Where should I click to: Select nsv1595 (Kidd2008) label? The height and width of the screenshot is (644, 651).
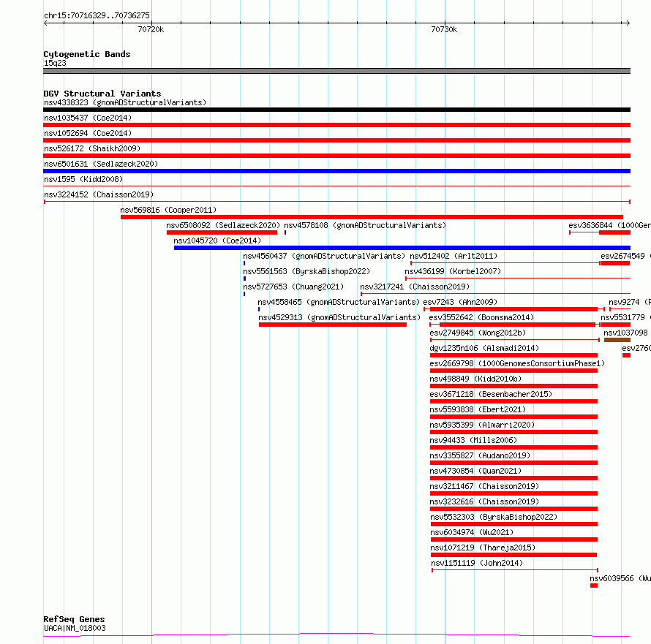click(x=83, y=179)
